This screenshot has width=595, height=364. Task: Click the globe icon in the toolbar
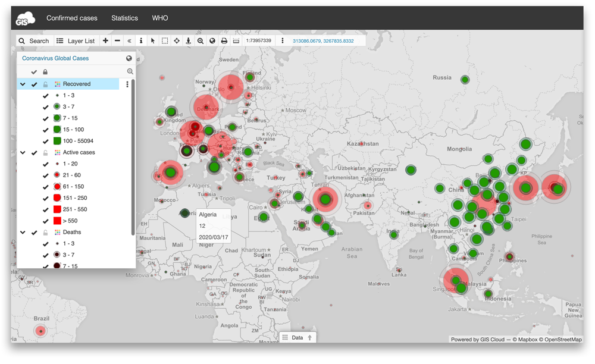(212, 40)
